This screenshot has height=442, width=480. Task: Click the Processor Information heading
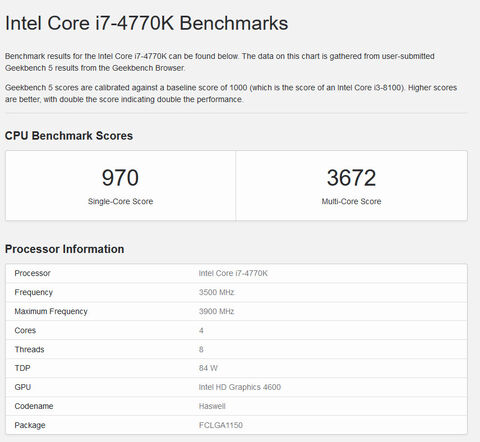pos(64,249)
